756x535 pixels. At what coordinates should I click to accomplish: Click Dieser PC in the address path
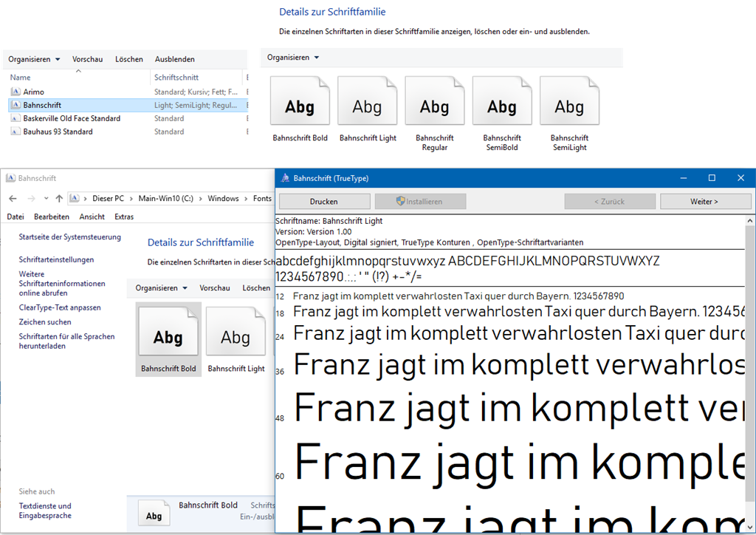108,198
